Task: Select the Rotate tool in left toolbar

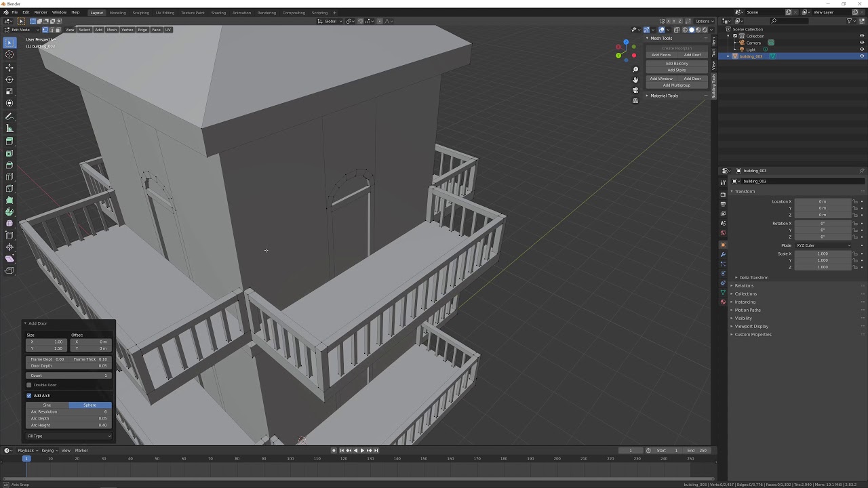Action: [9, 79]
